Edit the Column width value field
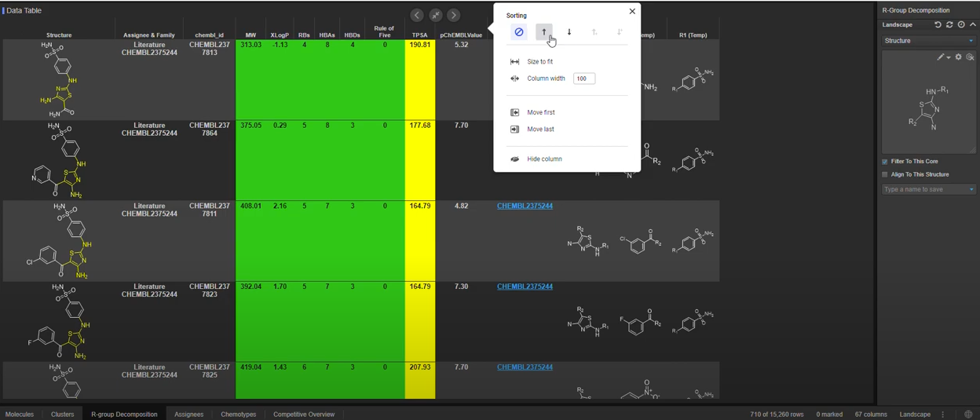 click(x=583, y=79)
